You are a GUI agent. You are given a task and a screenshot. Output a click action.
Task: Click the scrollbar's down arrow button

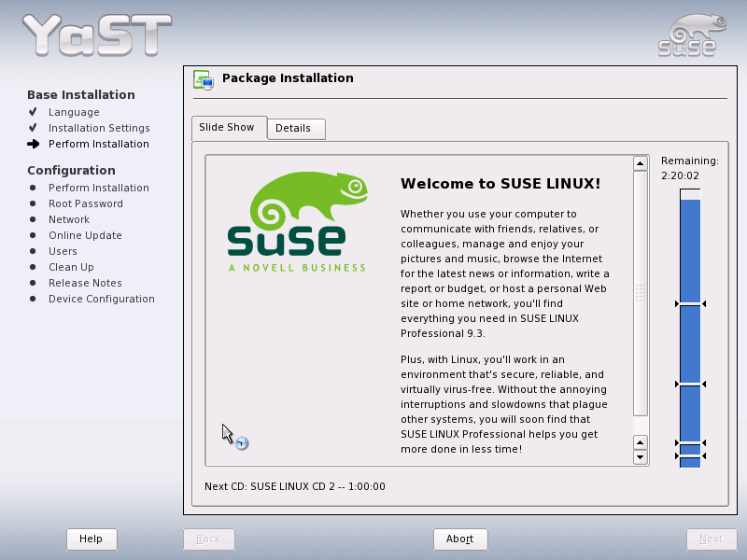pyautogui.click(x=641, y=457)
